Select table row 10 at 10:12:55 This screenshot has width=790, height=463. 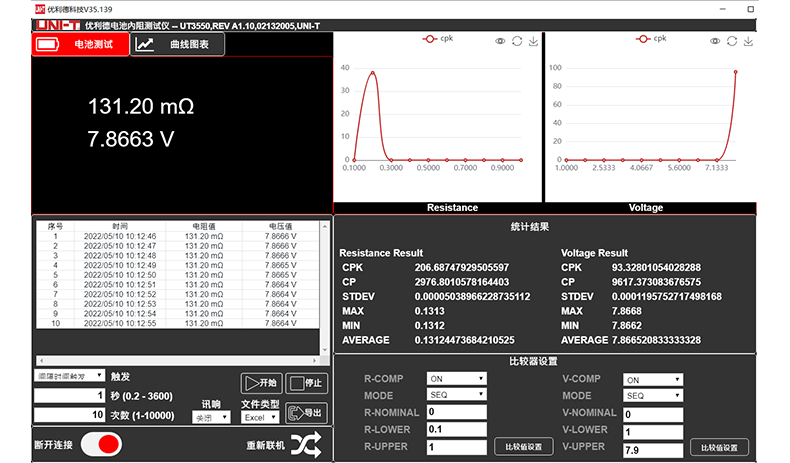(x=177, y=323)
